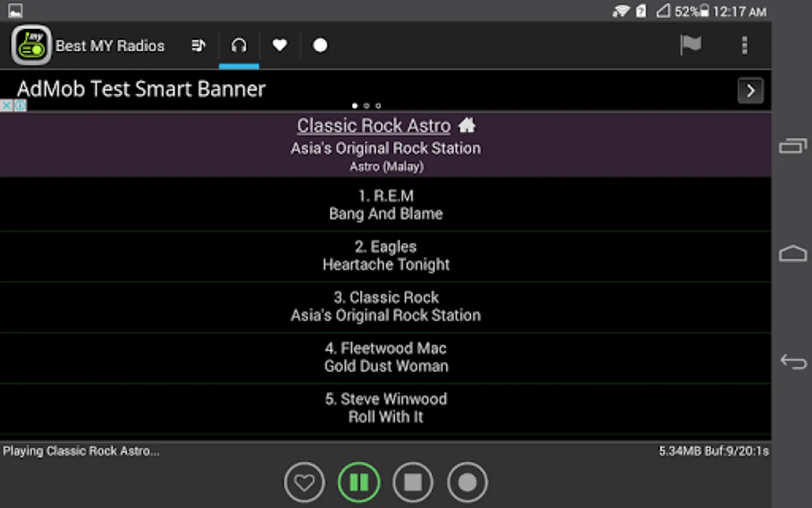The image size is (812, 508).
Task: Open the three-dot overflow menu
Action: tap(744, 45)
